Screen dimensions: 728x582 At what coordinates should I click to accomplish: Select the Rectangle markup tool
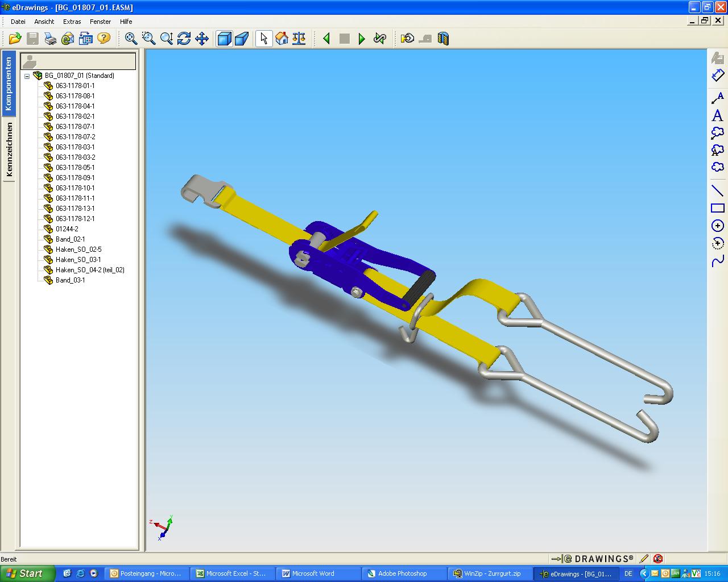(x=717, y=208)
